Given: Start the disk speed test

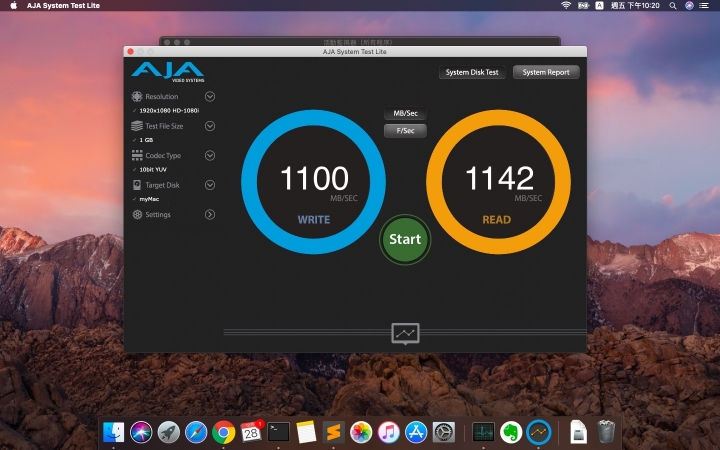Looking at the screenshot, I should (x=405, y=239).
